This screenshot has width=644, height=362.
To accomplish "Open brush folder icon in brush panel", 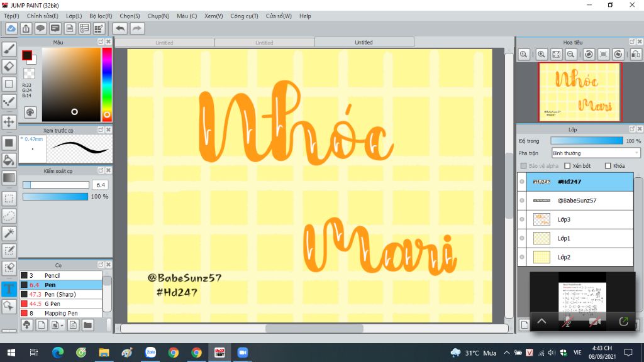I will pyautogui.click(x=87, y=325).
